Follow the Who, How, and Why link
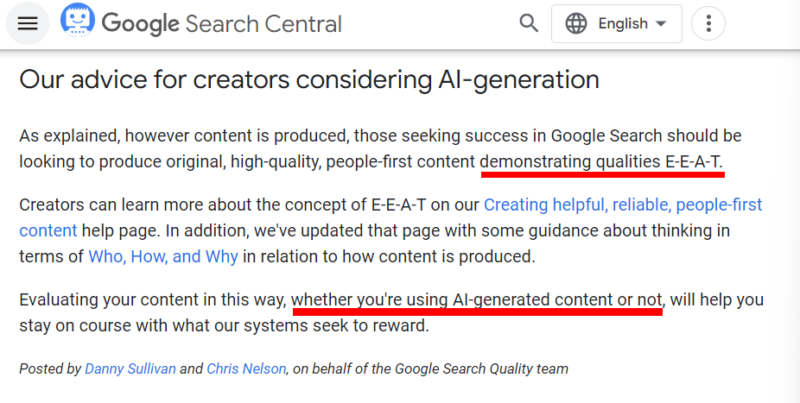Viewport: 800px width, 403px height. [163, 256]
